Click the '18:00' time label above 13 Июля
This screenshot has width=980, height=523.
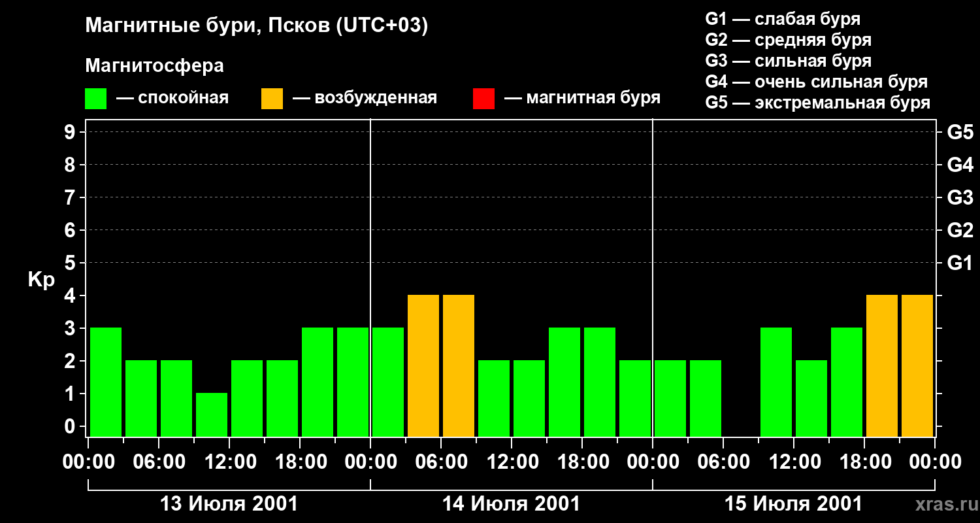pyautogui.click(x=300, y=462)
